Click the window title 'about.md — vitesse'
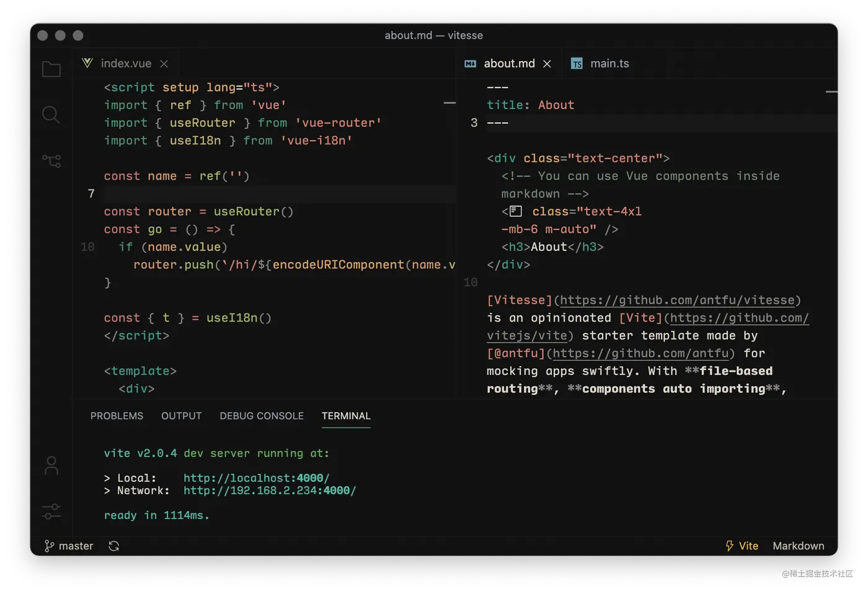The image size is (868, 593). click(434, 35)
